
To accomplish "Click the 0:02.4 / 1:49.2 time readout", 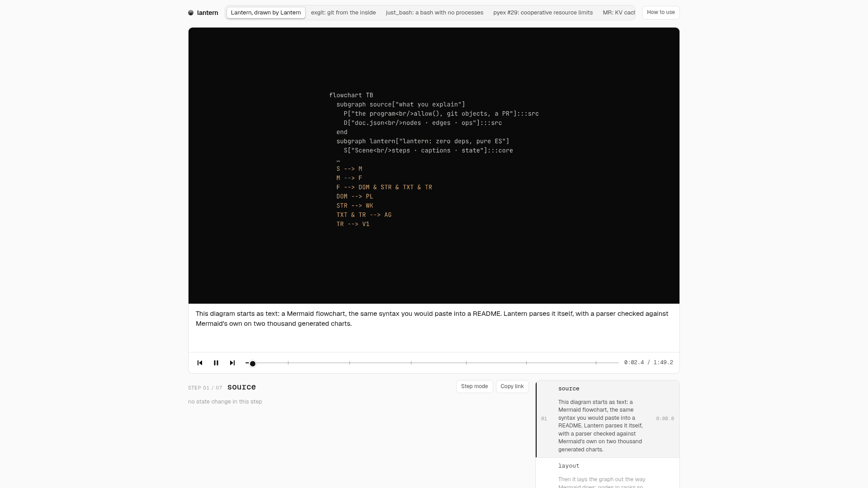I will tap(648, 363).
